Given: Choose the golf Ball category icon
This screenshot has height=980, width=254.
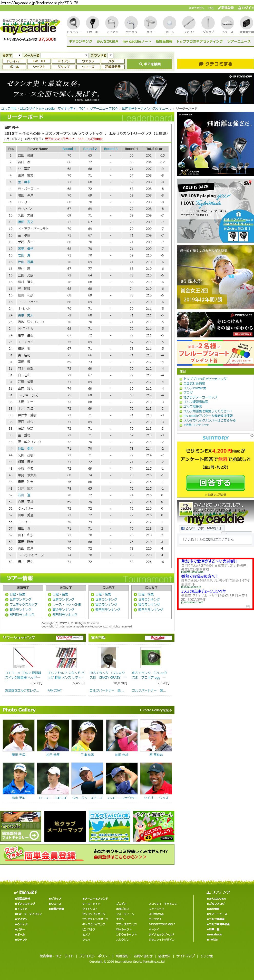Looking at the screenshot, I should click(x=170, y=25).
